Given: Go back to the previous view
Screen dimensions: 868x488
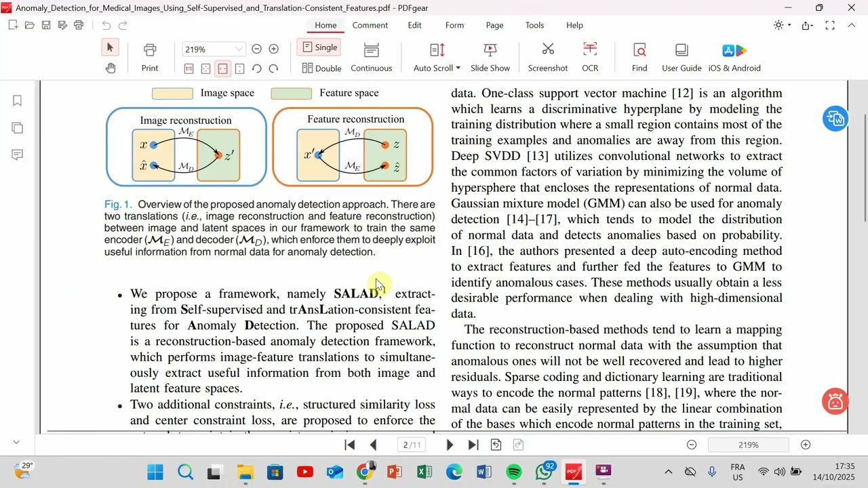Looking at the screenshot, I should (496, 445).
